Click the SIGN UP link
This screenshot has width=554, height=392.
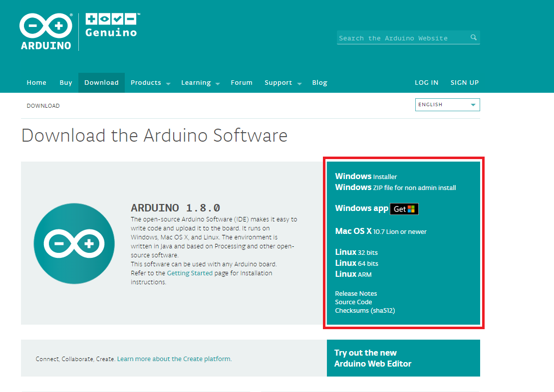tap(465, 83)
